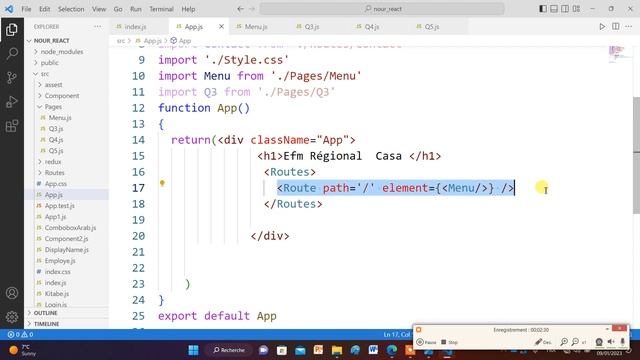Open the Accounts icon in activity bar

(x=12, y=293)
